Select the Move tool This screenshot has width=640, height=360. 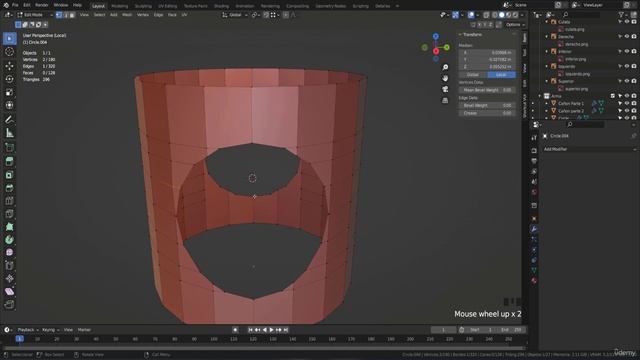[x=9, y=66]
